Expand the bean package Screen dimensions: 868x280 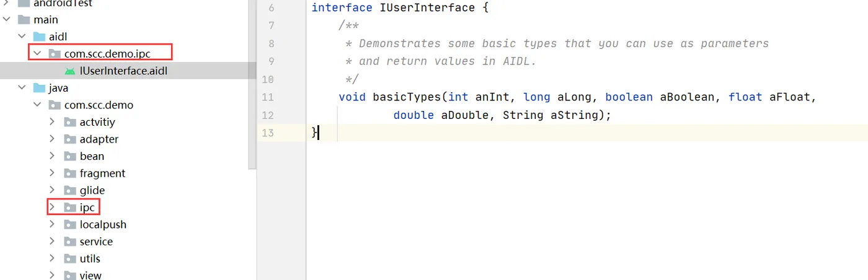pos(53,157)
